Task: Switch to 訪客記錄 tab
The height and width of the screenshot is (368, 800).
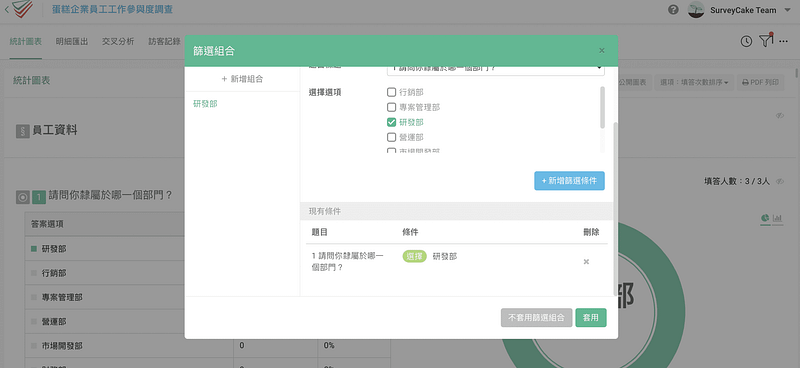Action: pyautogui.click(x=164, y=42)
